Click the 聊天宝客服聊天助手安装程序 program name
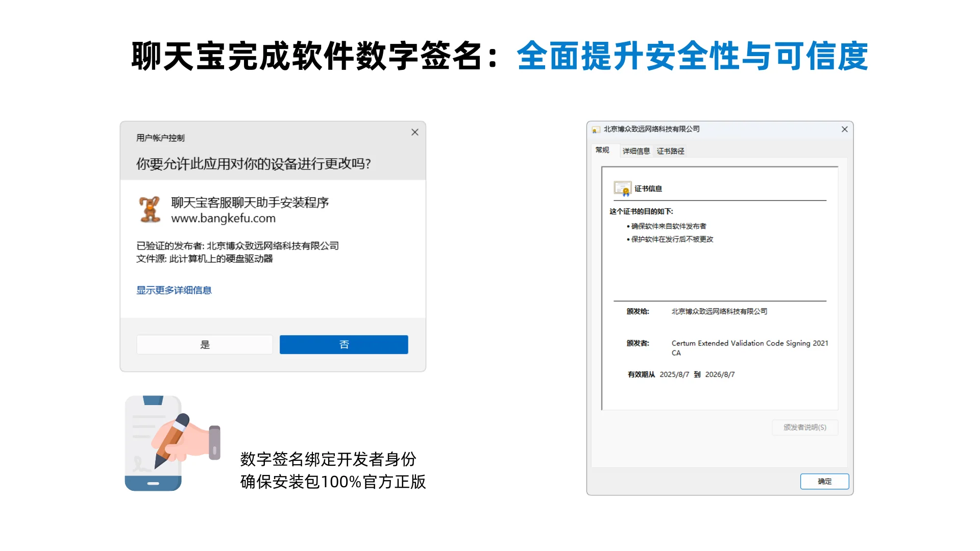 pos(250,203)
